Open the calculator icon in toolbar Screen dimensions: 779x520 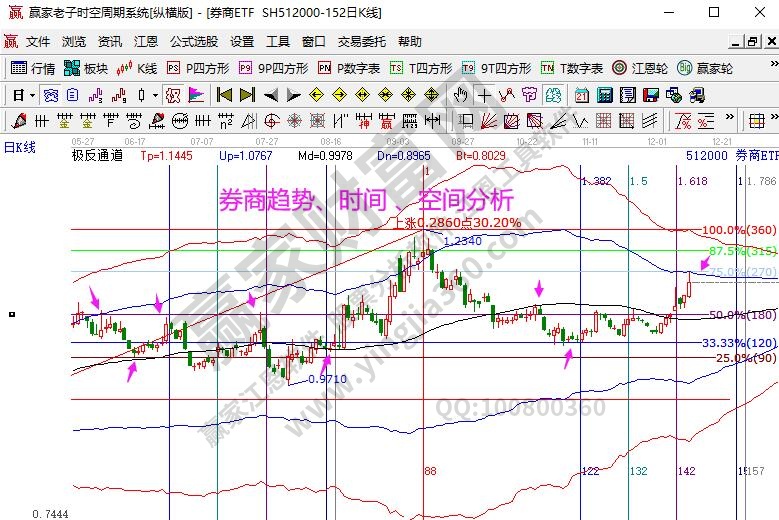point(605,95)
